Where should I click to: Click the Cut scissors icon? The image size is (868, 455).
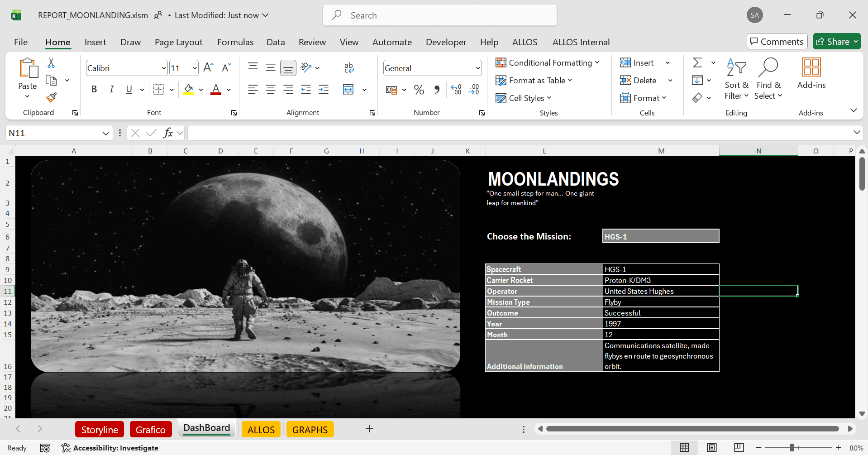click(x=51, y=63)
